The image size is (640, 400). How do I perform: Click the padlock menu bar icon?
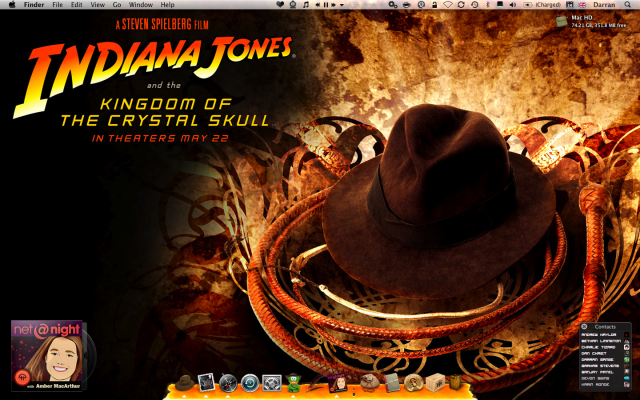[434, 5]
